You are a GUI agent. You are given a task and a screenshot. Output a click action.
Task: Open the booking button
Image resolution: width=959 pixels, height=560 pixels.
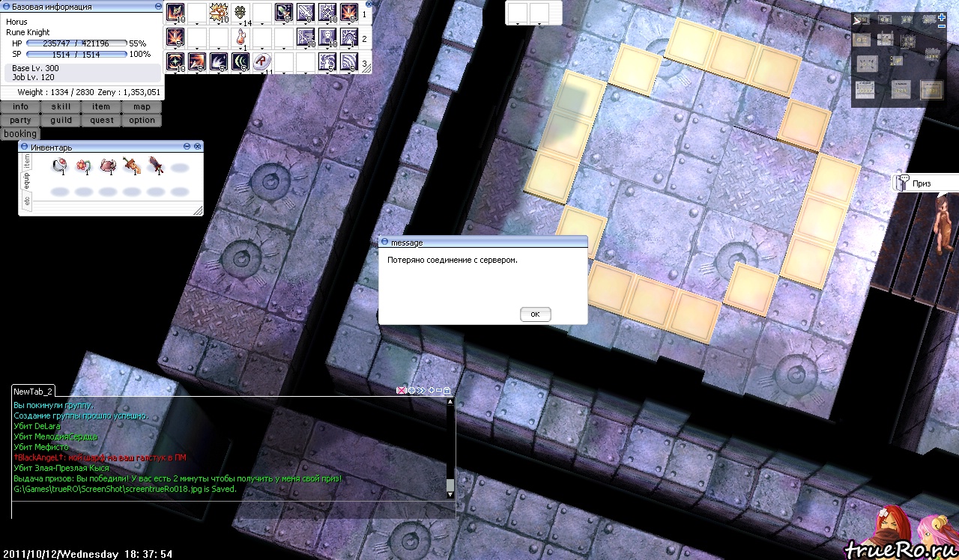pyautogui.click(x=20, y=133)
